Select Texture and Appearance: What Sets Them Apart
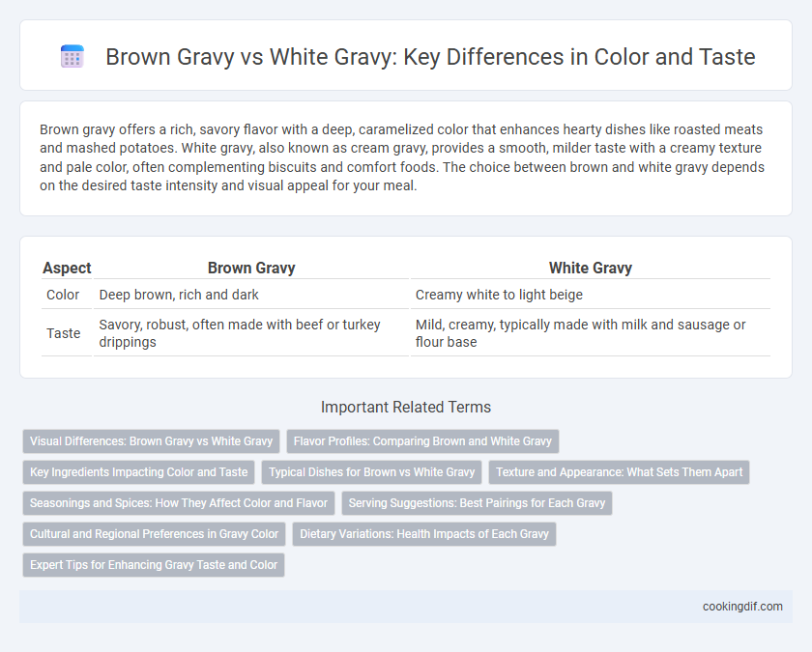The width and height of the screenshot is (812, 652). click(x=619, y=472)
